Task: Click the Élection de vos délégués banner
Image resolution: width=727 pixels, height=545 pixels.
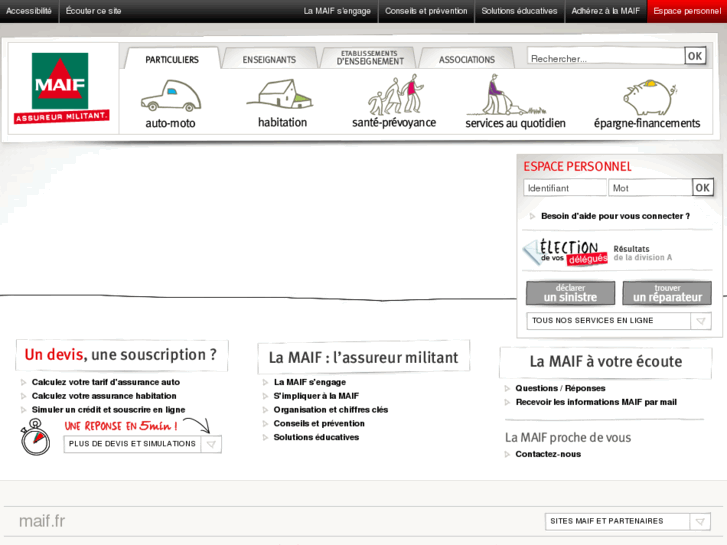Action: pyautogui.click(x=565, y=252)
